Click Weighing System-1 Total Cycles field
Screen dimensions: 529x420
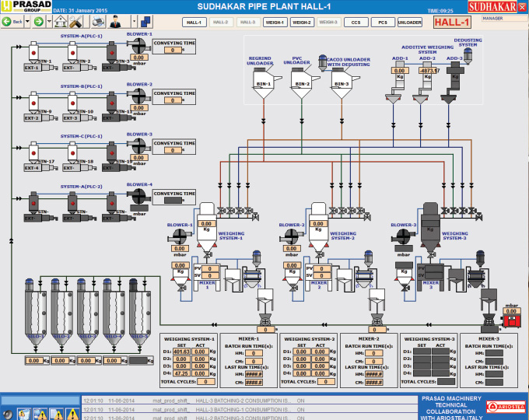[206, 382]
